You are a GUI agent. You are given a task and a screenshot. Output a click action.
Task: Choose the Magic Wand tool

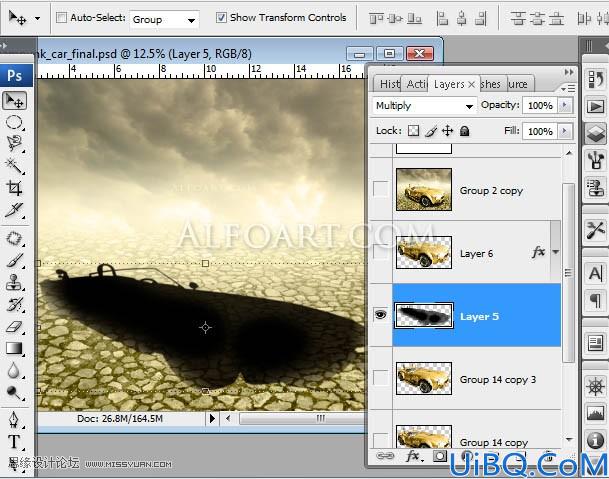coord(14,166)
